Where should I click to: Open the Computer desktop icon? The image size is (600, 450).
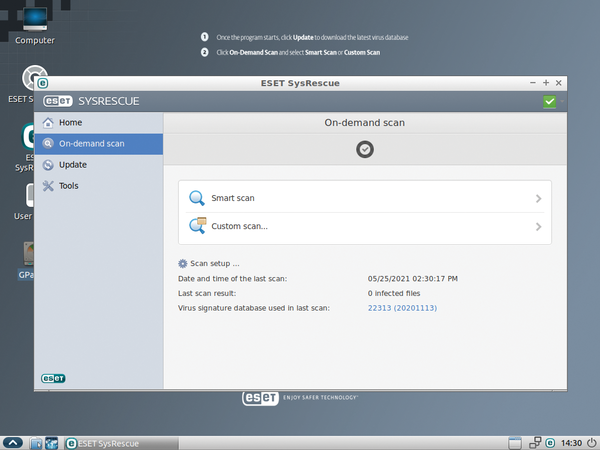point(35,26)
